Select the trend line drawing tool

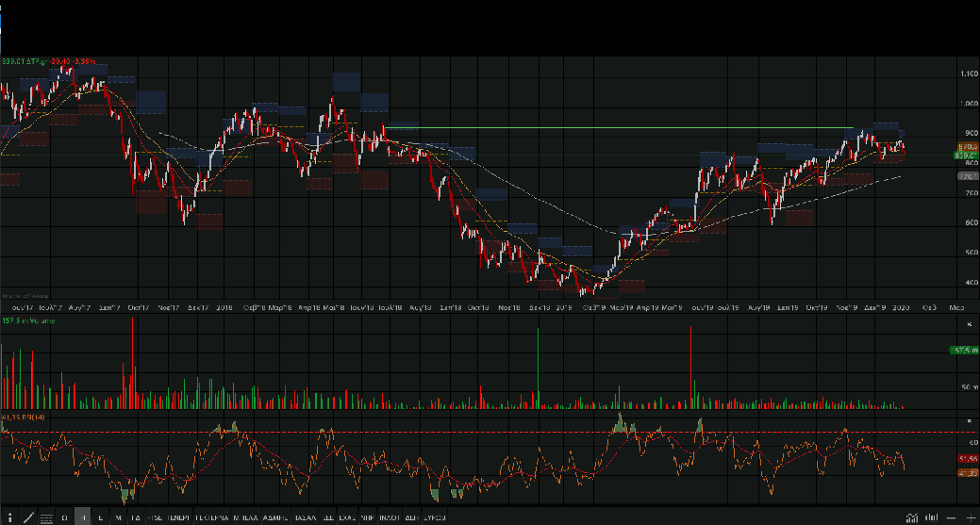point(28,517)
